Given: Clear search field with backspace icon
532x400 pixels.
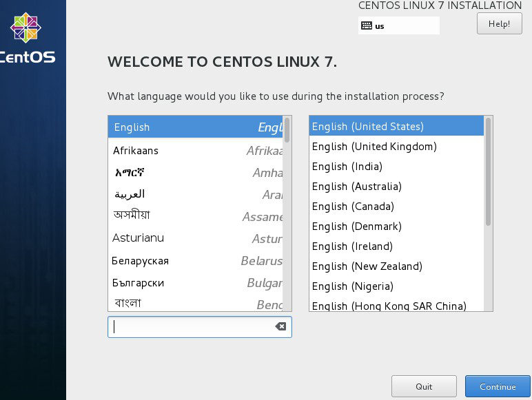Looking at the screenshot, I should click(280, 327).
